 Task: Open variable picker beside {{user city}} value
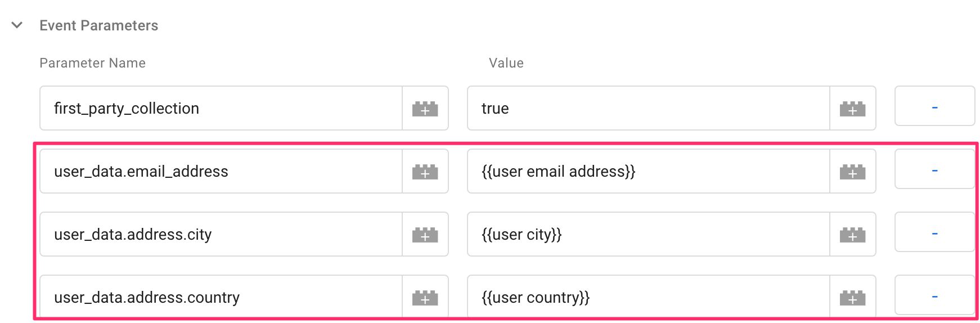coord(853,234)
